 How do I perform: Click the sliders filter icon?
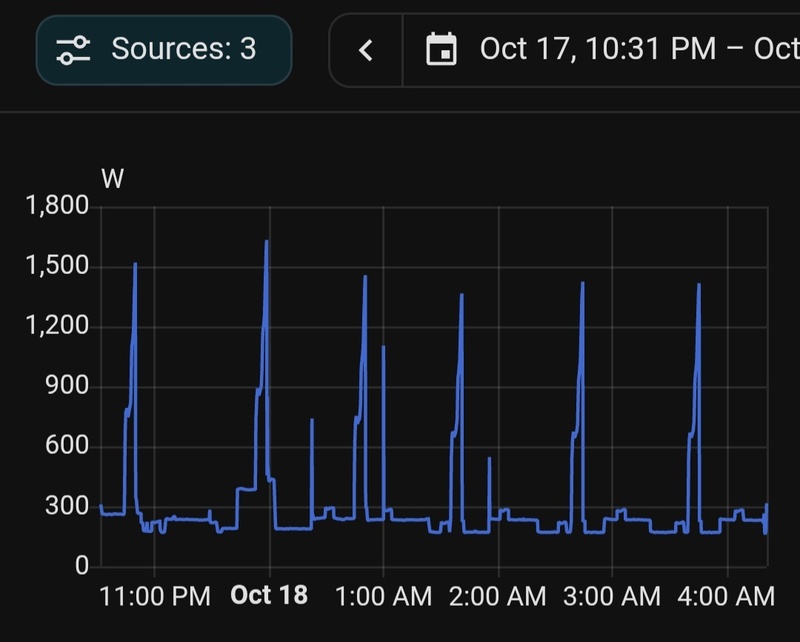pyautogui.click(x=73, y=50)
